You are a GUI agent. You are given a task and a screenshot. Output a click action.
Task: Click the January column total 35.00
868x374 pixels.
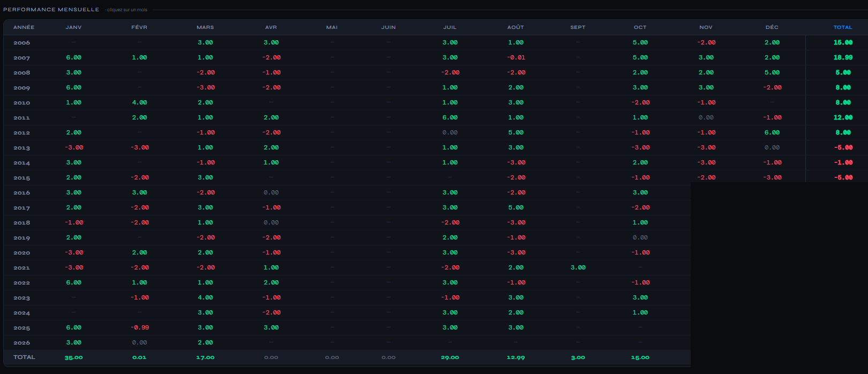73,357
